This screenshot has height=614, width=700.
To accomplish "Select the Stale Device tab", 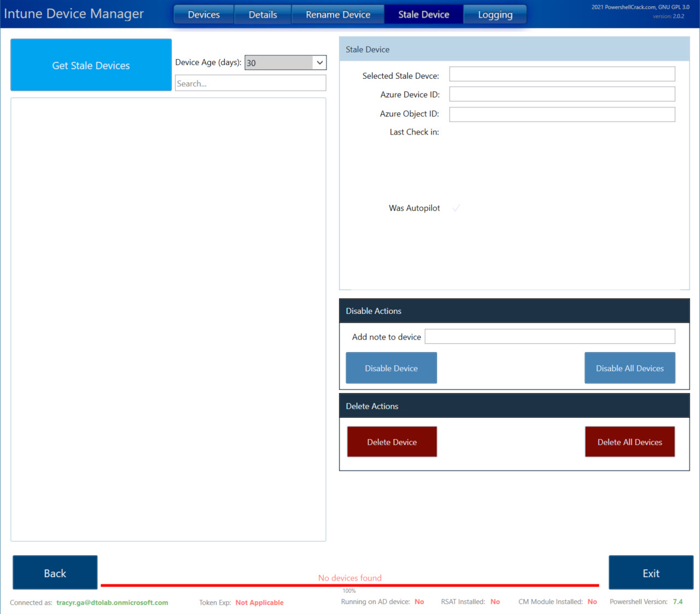I will (424, 14).
